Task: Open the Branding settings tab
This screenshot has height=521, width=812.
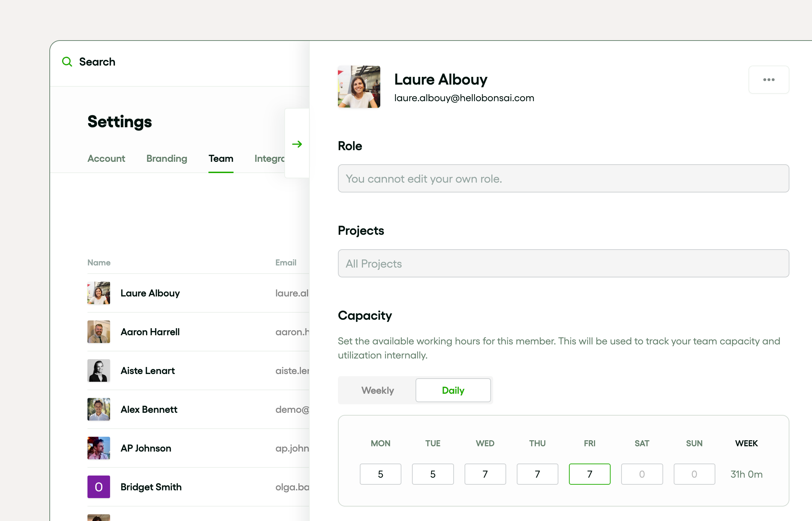Action: click(x=166, y=159)
